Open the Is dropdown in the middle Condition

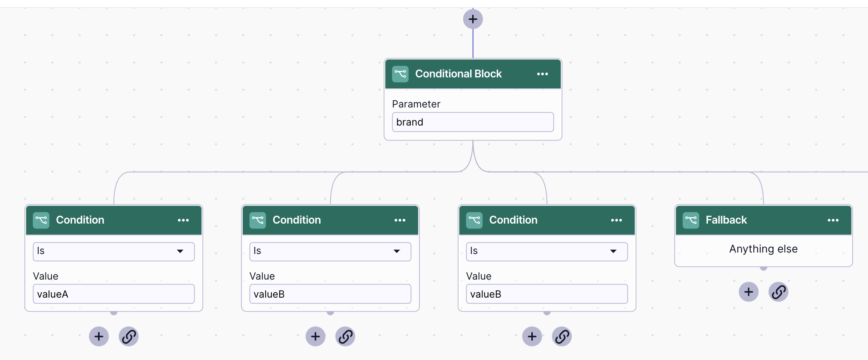(330, 251)
